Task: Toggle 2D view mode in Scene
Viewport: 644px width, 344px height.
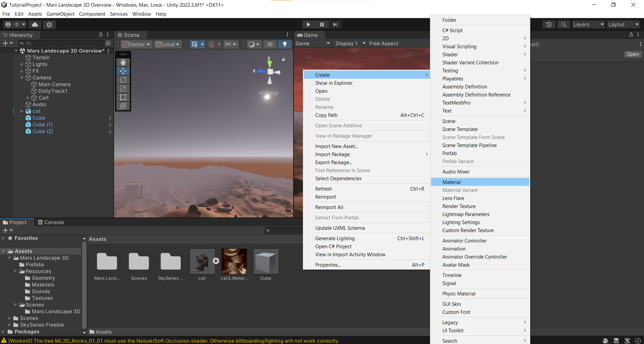Action: pos(270,44)
